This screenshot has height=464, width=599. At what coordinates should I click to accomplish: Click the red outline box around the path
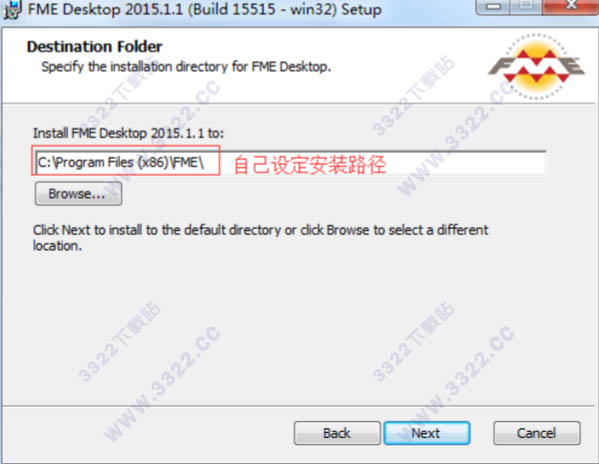126,160
